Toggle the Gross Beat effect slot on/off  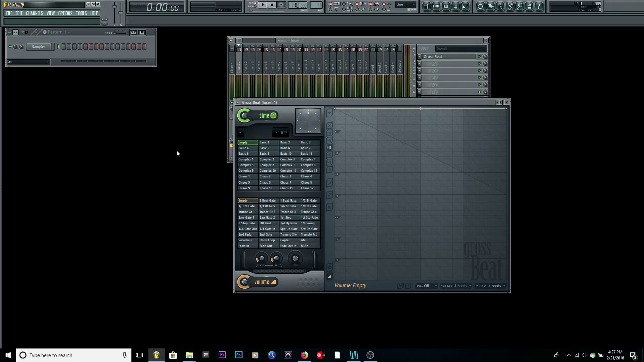479,57
